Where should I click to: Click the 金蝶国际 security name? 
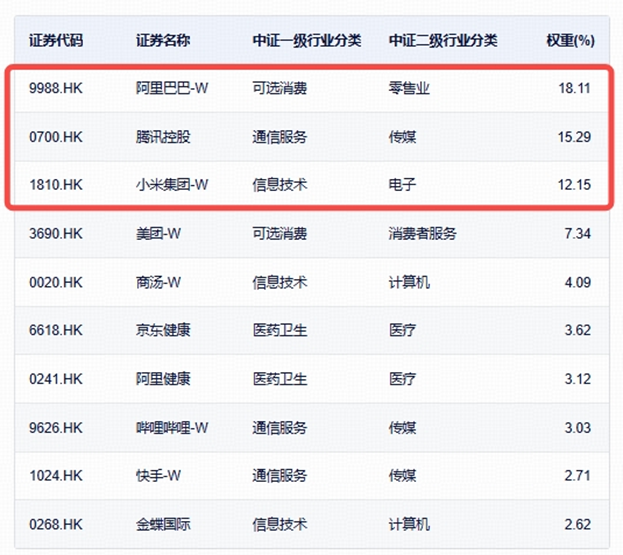pos(163,524)
